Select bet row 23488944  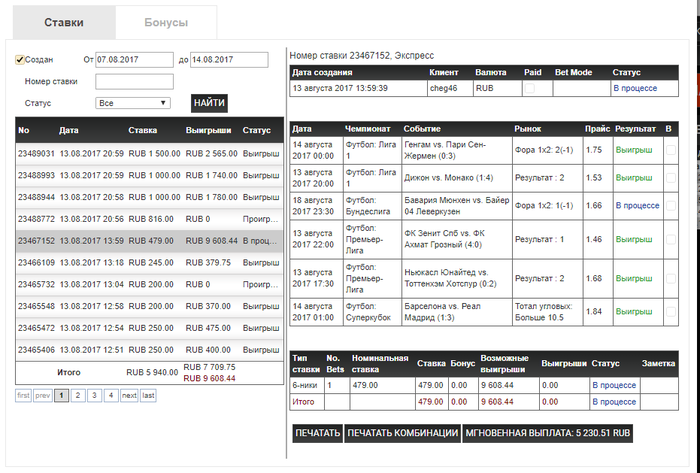(x=150, y=198)
